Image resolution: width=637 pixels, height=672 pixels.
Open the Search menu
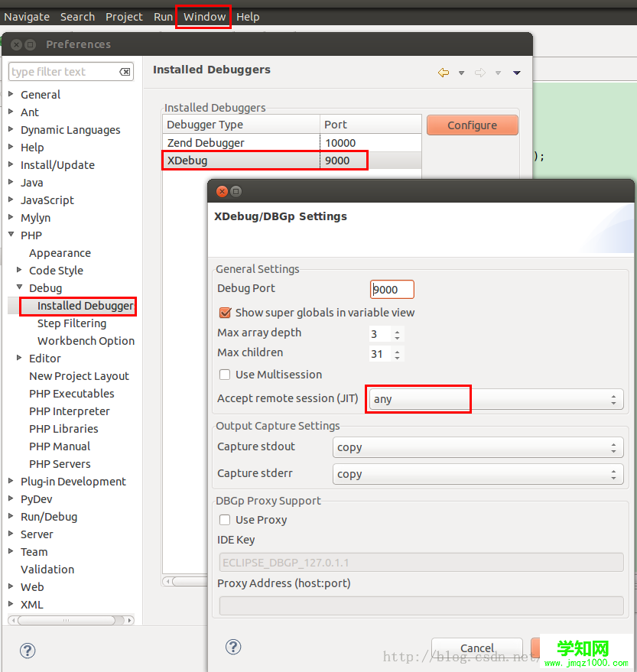(77, 17)
